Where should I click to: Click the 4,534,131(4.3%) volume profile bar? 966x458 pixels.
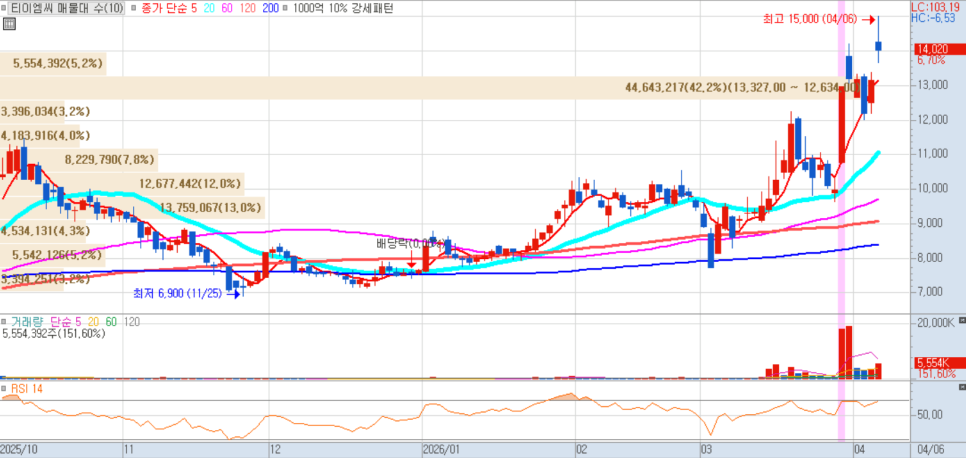point(45,232)
